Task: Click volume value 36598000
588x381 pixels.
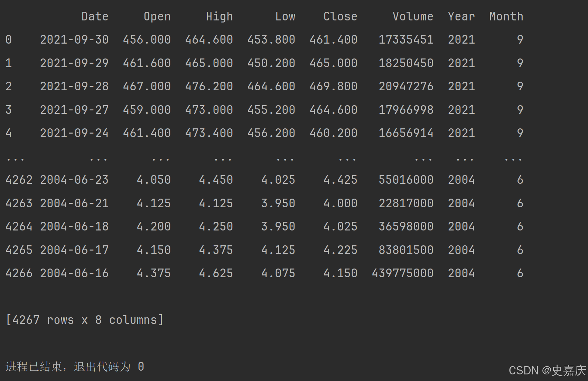Action: click(406, 226)
